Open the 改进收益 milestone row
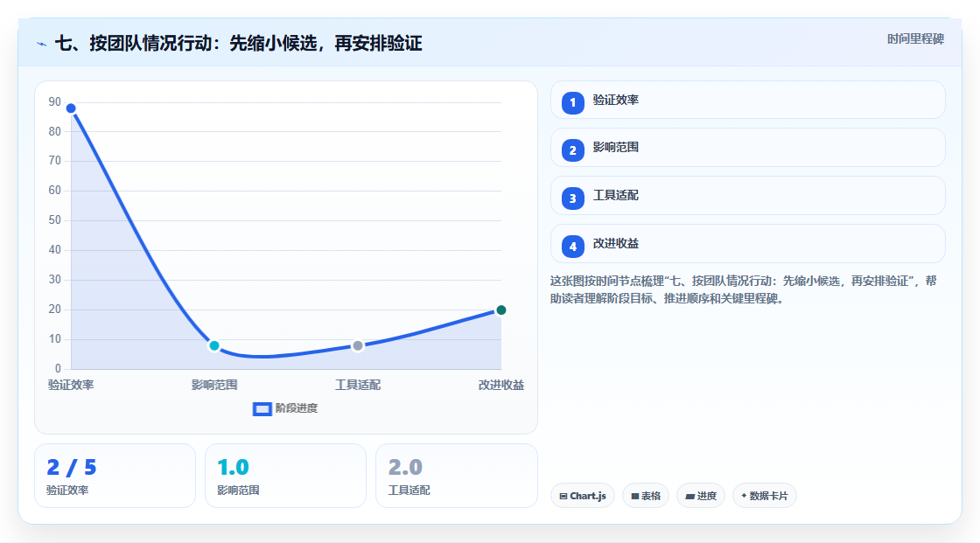This screenshot has width=980, height=543. 747,244
